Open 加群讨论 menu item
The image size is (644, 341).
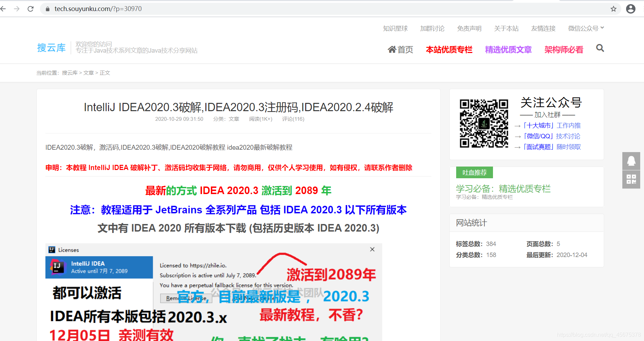pos(432,29)
